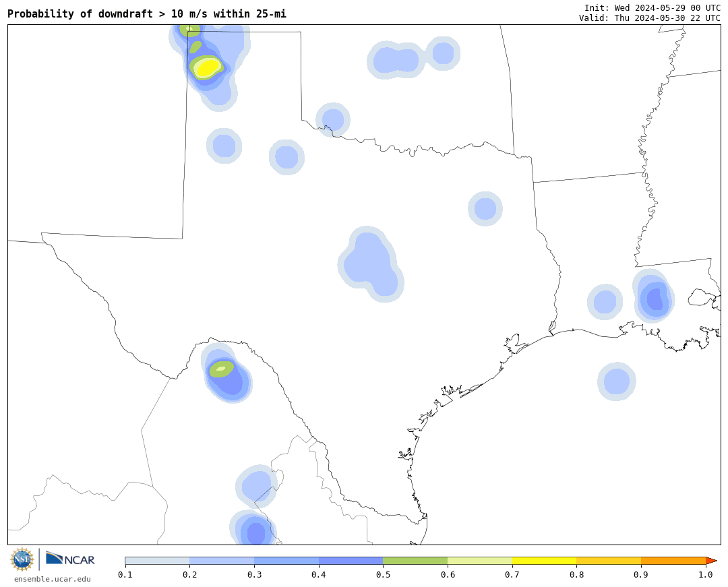Click the 0.2–0.3 light blue colorbar segment
The width and height of the screenshot is (728, 587).
tap(222, 561)
